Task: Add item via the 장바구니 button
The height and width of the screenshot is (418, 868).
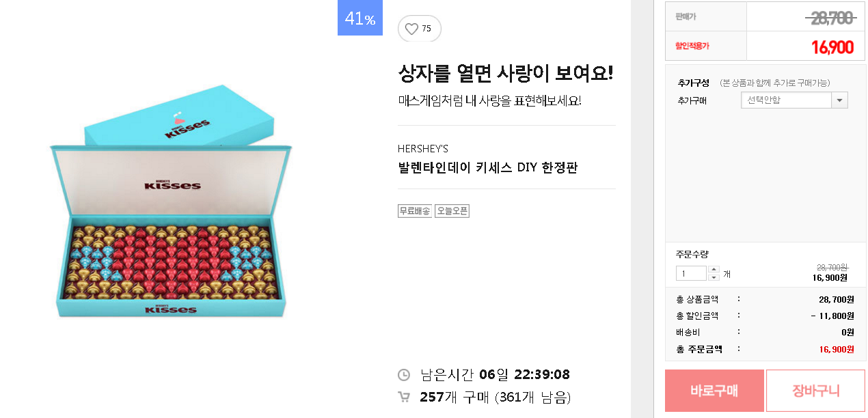Action: click(815, 391)
